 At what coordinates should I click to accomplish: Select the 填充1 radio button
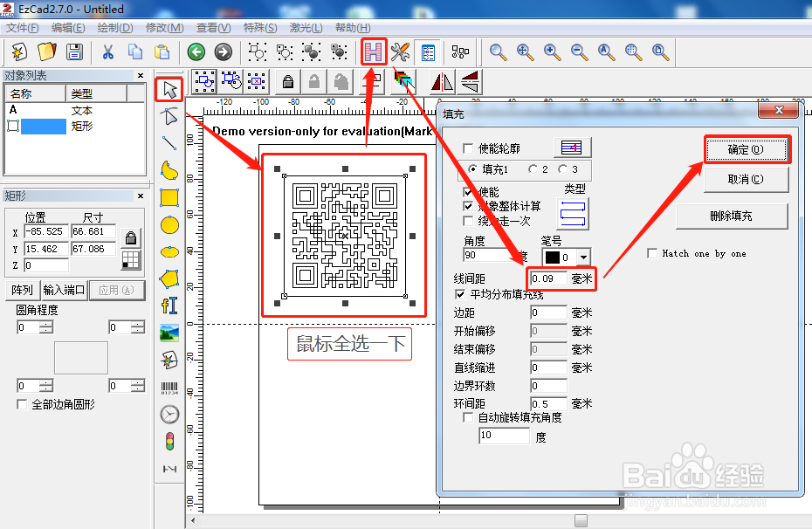point(472,169)
